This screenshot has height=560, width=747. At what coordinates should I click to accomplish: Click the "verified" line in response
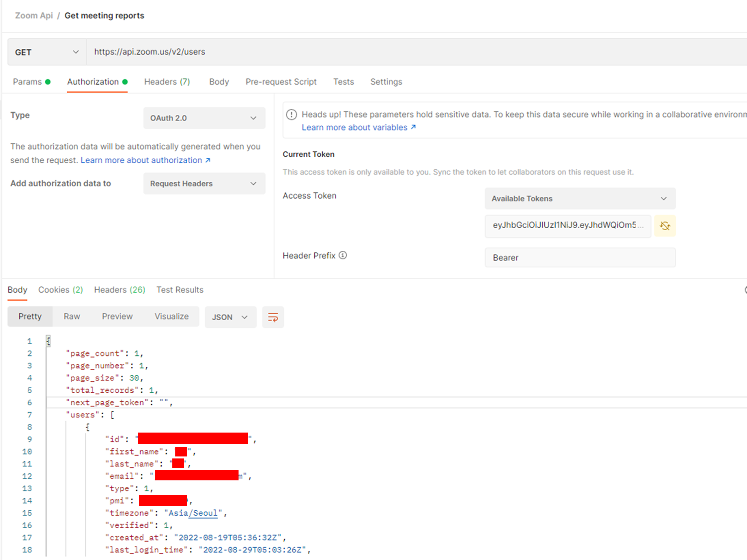point(139,525)
